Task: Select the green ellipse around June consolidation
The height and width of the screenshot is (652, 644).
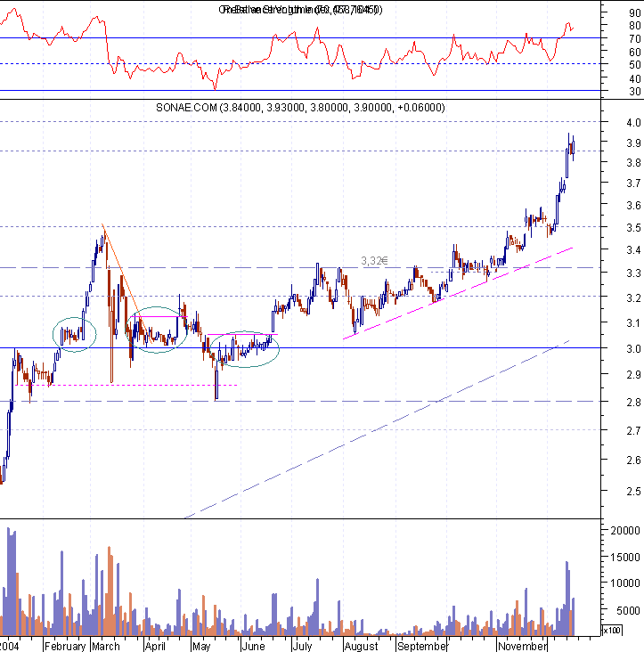Action: click(244, 349)
